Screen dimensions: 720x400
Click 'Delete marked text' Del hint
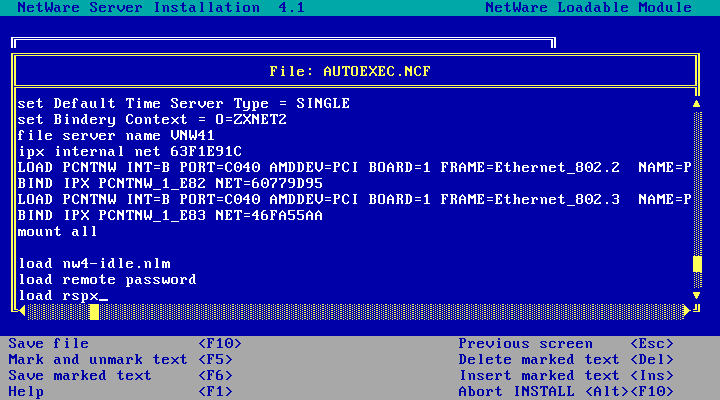pos(566,360)
